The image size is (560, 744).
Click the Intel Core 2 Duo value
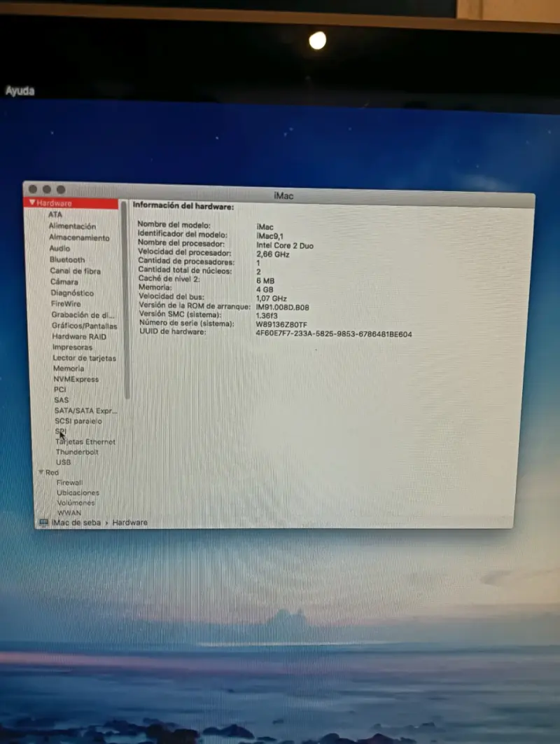click(x=284, y=245)
